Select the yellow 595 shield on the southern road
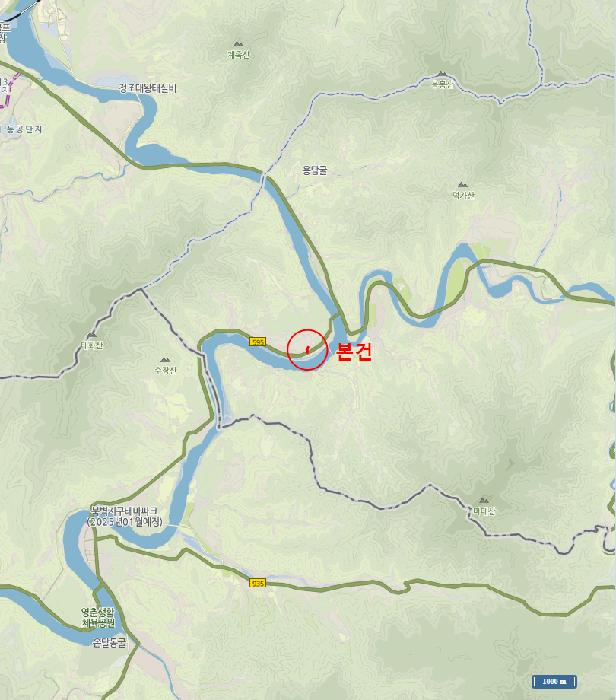616x700 pixels. click(x=258, y=583)
